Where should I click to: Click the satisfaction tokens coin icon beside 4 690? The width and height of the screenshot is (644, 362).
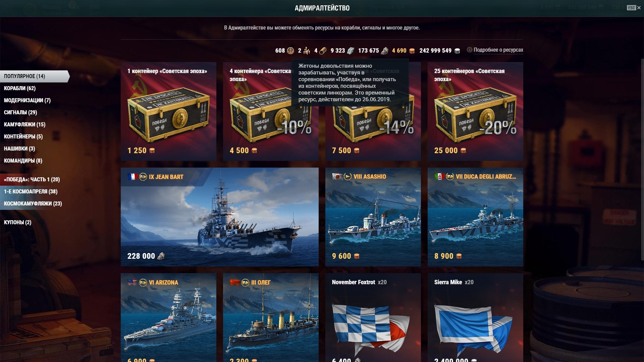412,51
